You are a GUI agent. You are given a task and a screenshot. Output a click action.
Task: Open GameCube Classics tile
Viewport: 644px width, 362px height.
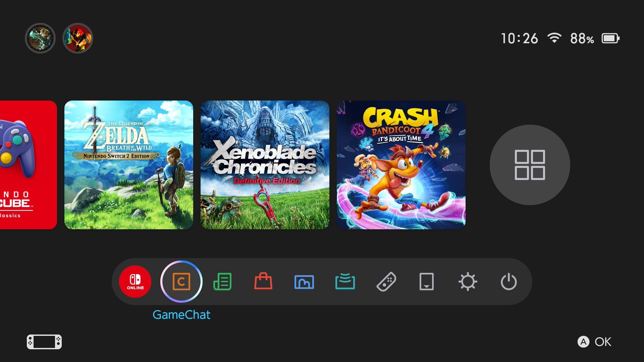pyautogui.click(x=29, y=165)
